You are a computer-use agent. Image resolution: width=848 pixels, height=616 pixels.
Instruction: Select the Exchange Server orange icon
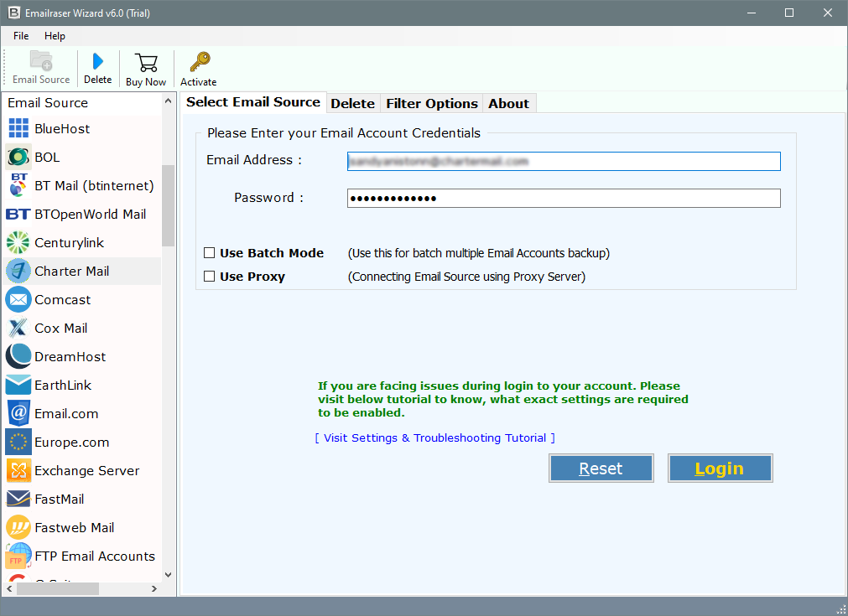pyautogui.click(x=18, y=471)
